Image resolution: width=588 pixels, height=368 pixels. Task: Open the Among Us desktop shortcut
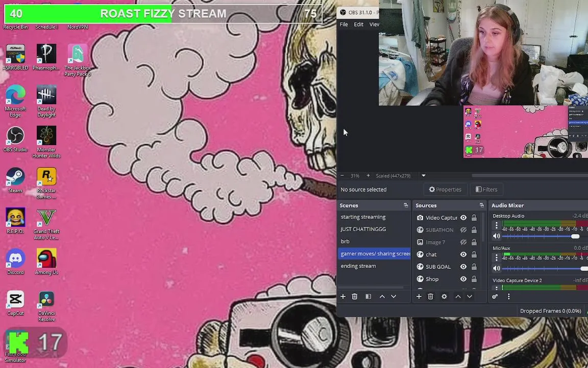[x=46, y=262]
